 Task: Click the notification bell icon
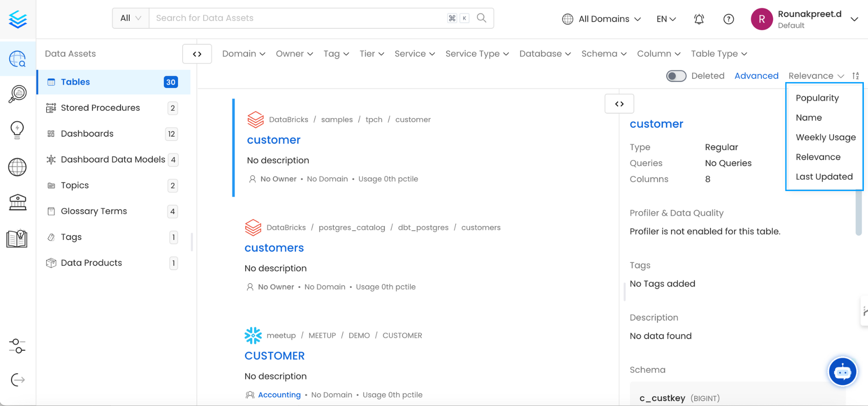[699, 19]
